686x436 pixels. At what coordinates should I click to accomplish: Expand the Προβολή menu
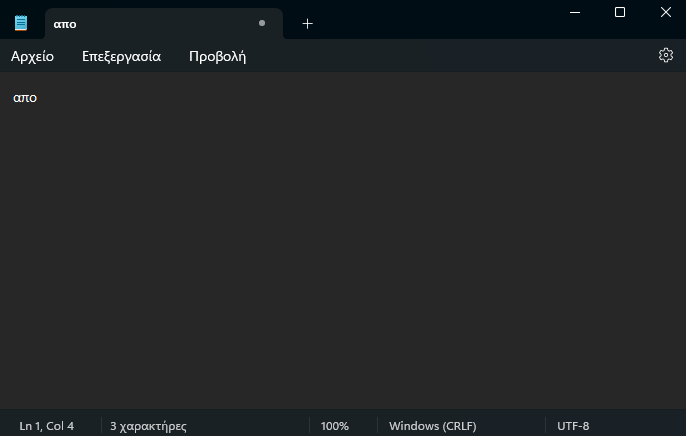[217, 56]
